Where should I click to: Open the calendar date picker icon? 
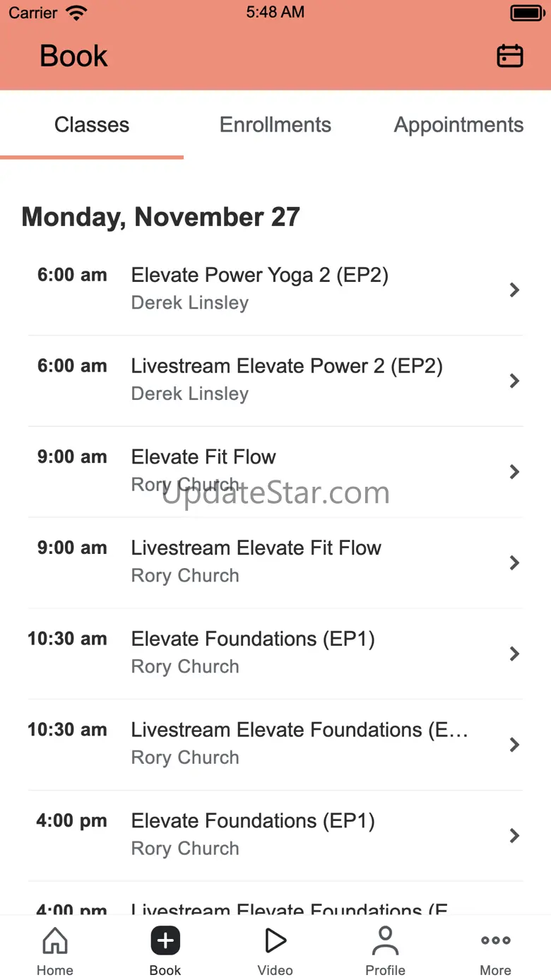point(509,56)
